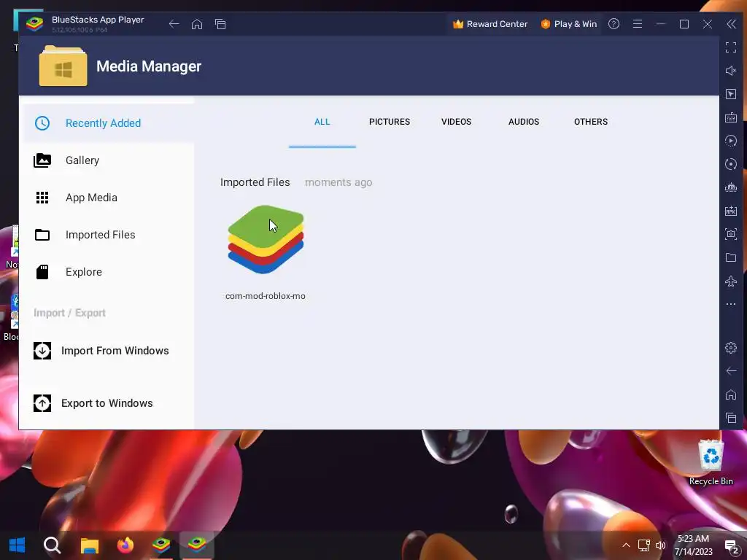Screen dimensions: 747x560
Task: Mute the volume in side toolbar
Action: point(731,71)
